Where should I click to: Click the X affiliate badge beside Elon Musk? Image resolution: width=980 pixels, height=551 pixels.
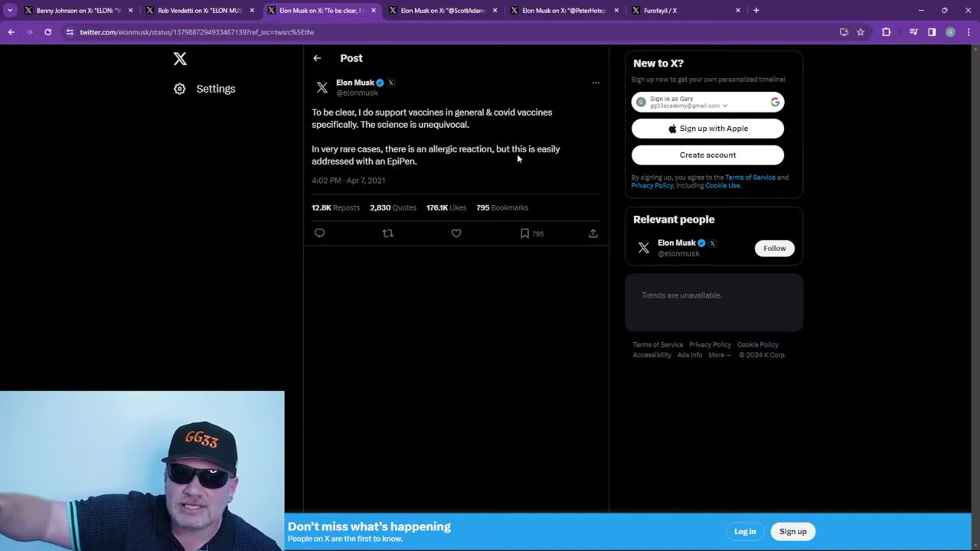(x=390, y=83)
